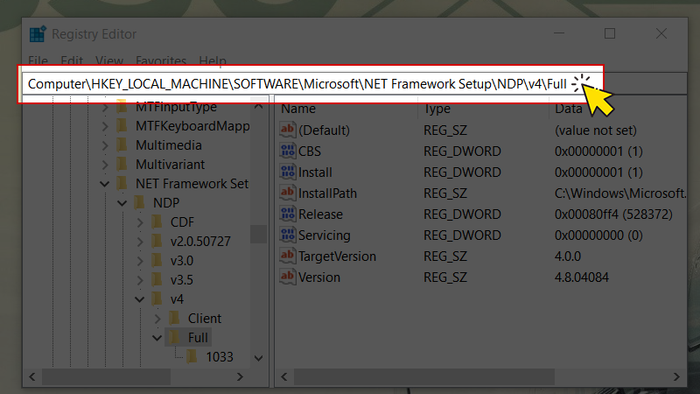Select the Release value name

(x=321, y=214)
